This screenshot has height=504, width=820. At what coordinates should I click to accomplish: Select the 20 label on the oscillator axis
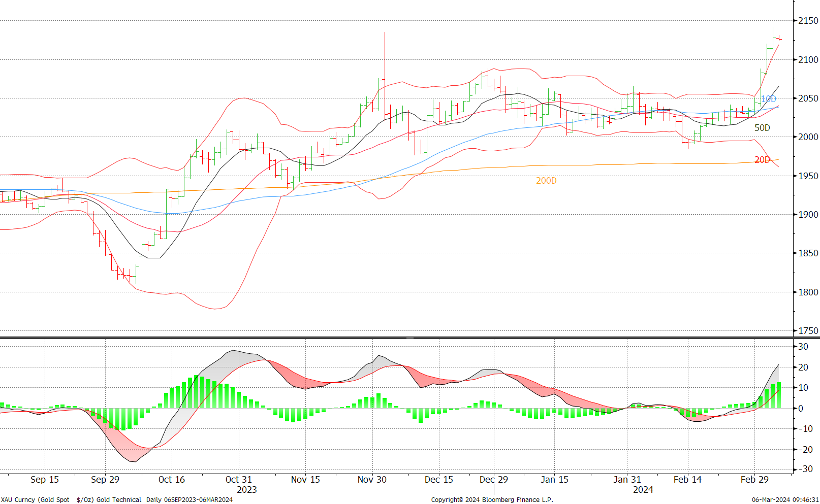pyautogui.click(x=803, y=367)
